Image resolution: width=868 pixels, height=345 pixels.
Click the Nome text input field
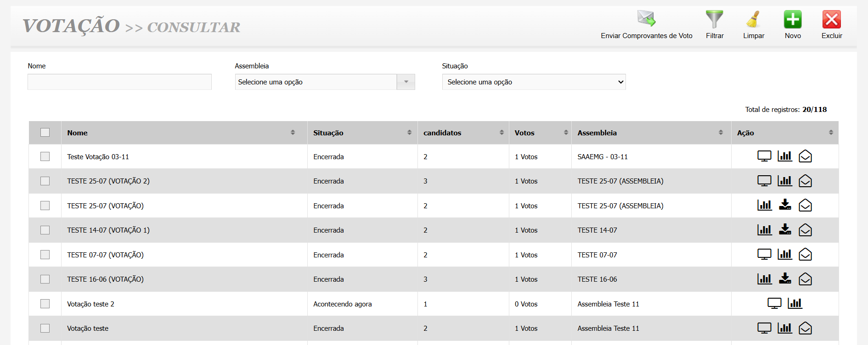[x=119, y=82]
